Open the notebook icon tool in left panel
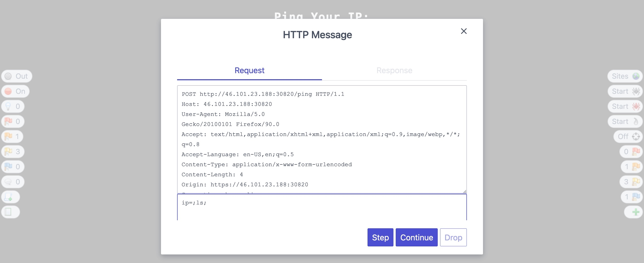Image resolution: width=644 pixels, height=263 pixels. [x=10, y=212]
